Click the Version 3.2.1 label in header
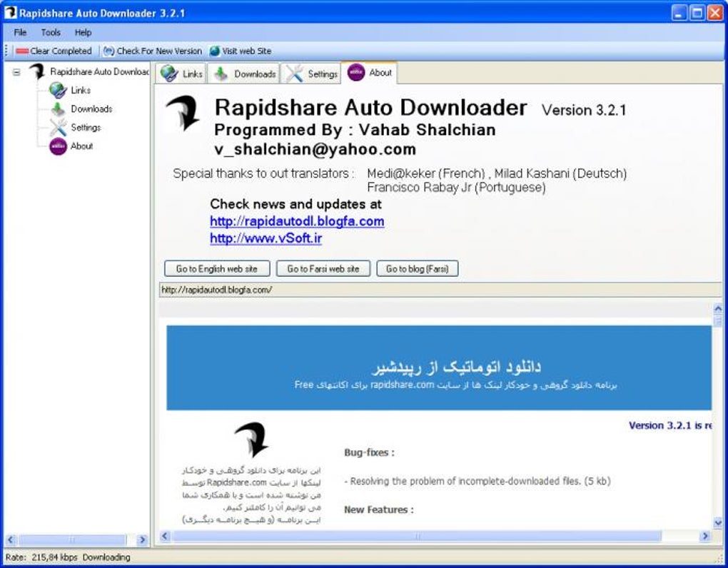 [584, 110]
